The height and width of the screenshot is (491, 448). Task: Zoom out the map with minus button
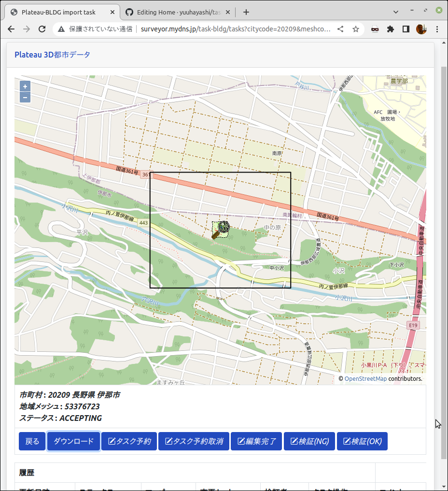[25, 98]
